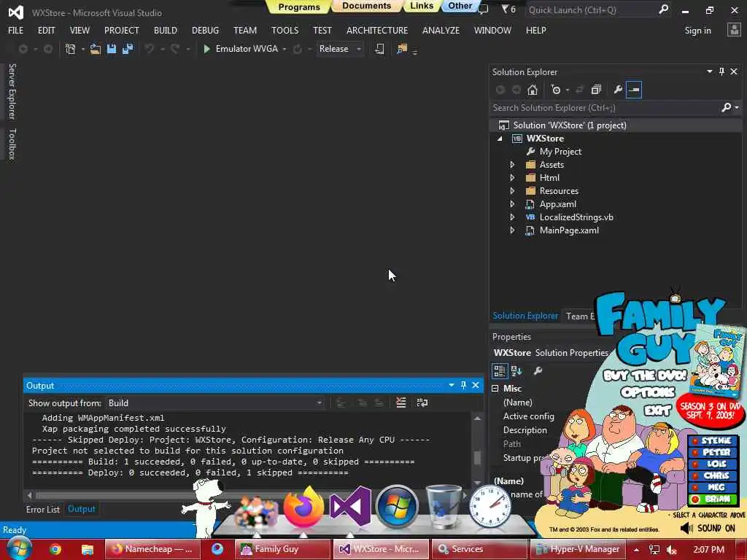Click the Start debugging play icon
Viewport: 747px width, 560px height.
click(x=206, y=49)
